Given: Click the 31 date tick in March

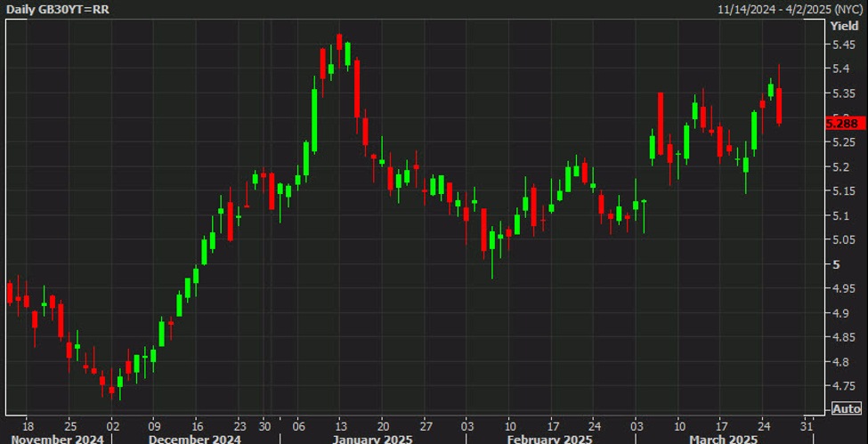Looking at the screenshot, I should coord(807,427).
